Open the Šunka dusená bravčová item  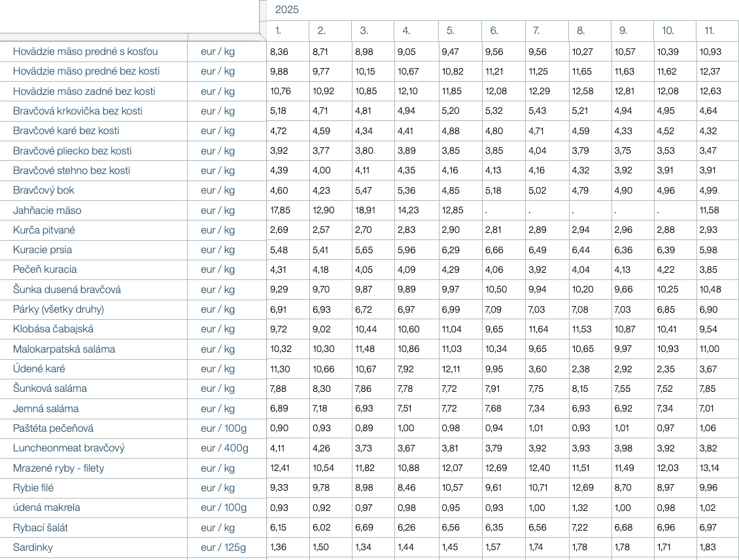pos(67,290)
